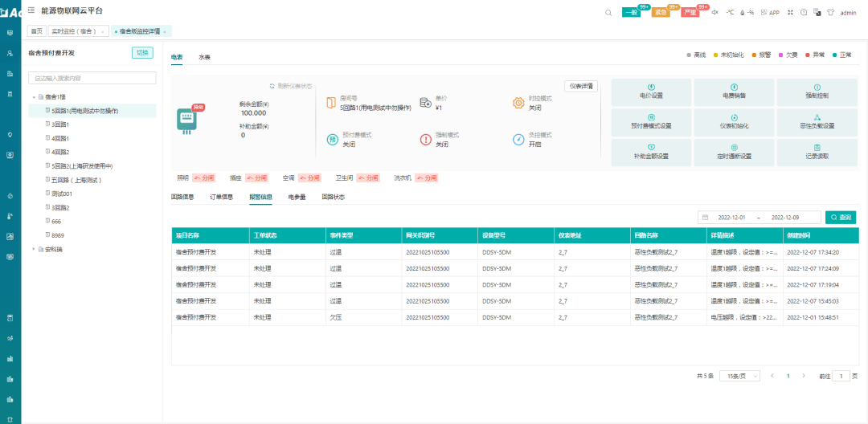Open the search magnifier in top bar
Screen dimensions: 868x424
point(608,12)
